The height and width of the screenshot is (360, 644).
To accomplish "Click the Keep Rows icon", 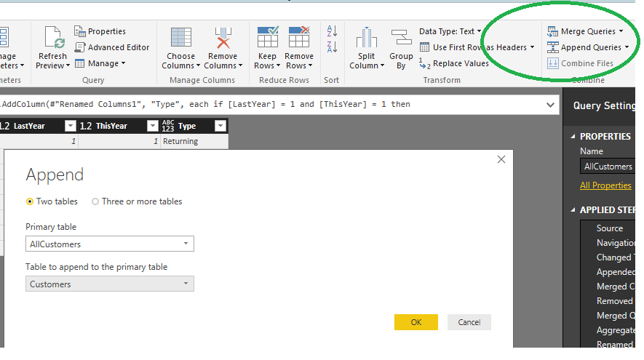I will click(267, 37).
